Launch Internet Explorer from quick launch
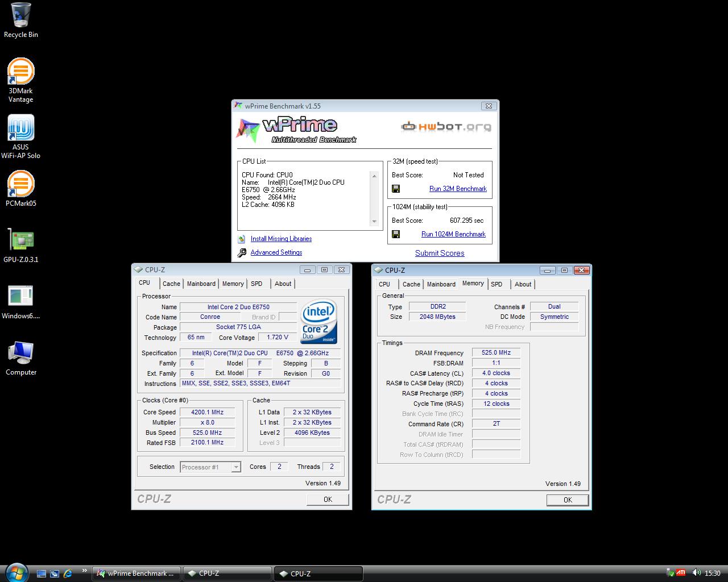Viewport: 728px width, 582px height. point(68,573)
